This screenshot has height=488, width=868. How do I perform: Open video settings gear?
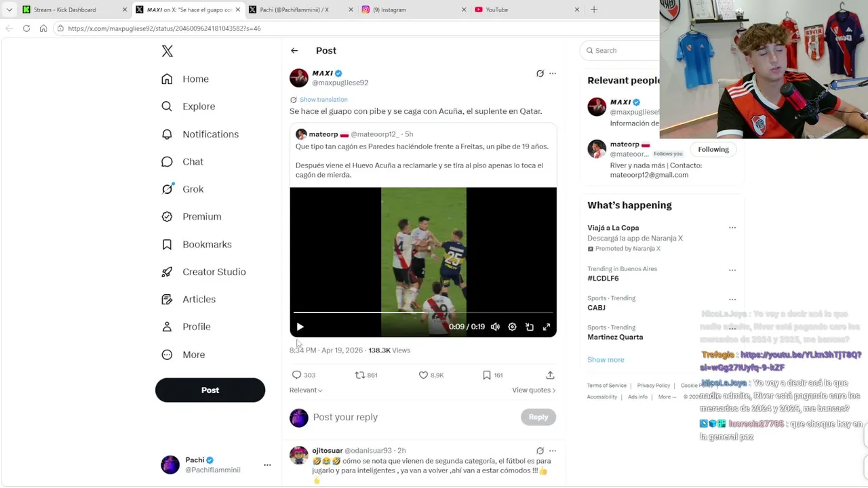(512, 327)
